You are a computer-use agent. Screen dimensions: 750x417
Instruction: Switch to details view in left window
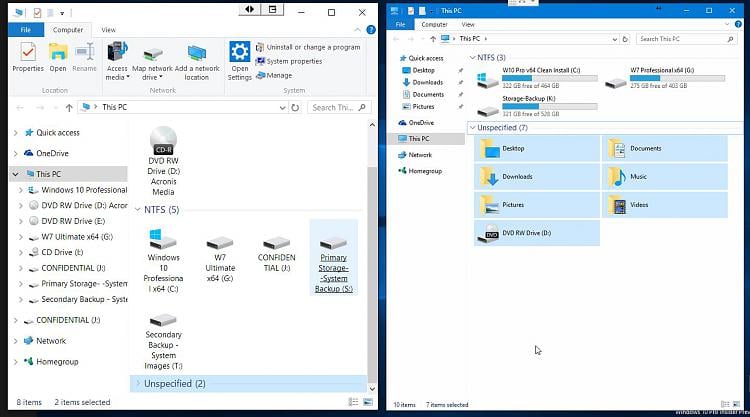pos(353,402)
